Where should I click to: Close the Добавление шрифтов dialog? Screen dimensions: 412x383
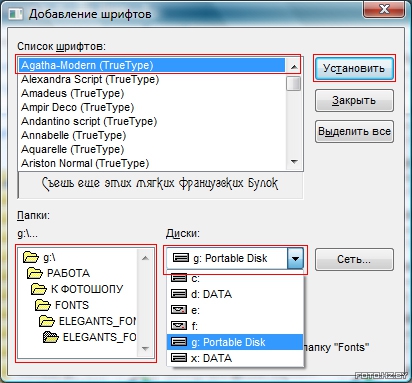coord(384,8)
